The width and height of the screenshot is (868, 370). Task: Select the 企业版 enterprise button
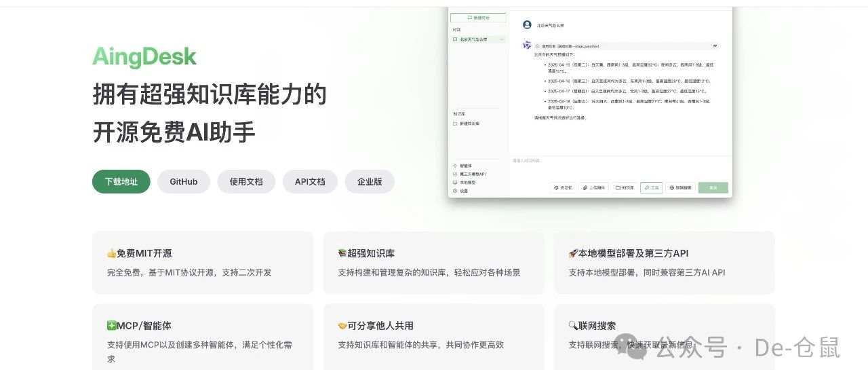[x=370, y=182]
